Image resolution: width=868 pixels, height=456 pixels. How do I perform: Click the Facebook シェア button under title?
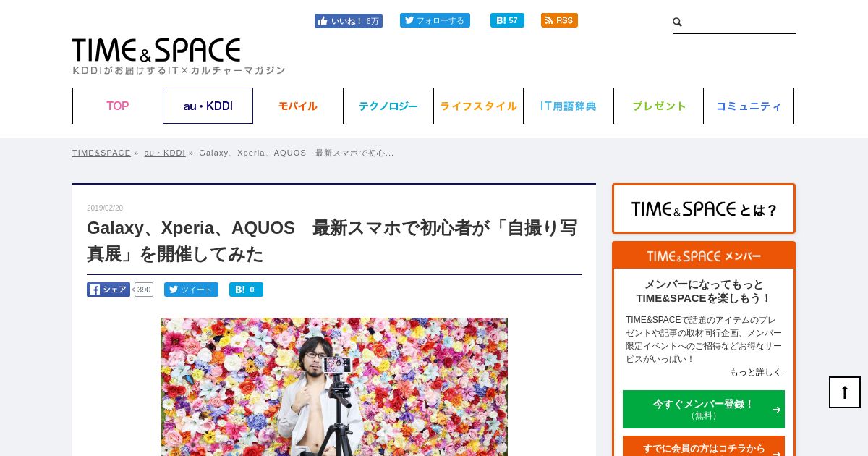pos(109,290)
